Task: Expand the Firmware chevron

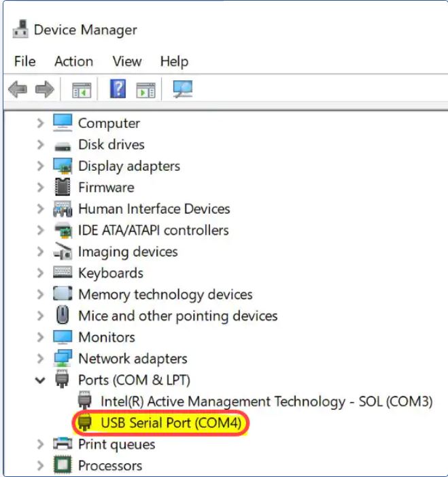Action: 40,187
